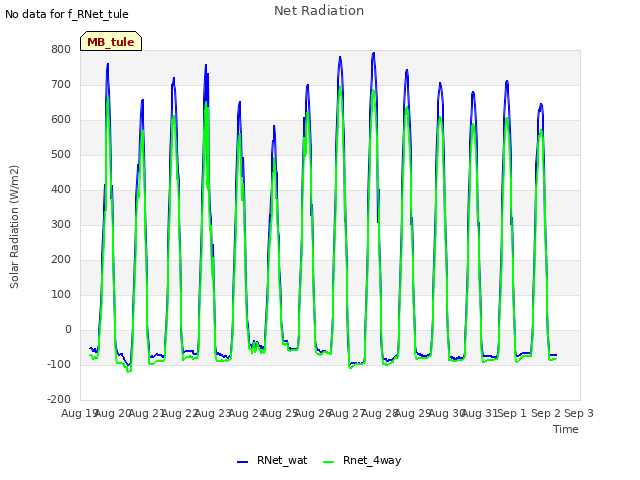Screen dimensions: 640x480
Task: Click the 400 y-axis tick label
Action: (x=61, y=189)
